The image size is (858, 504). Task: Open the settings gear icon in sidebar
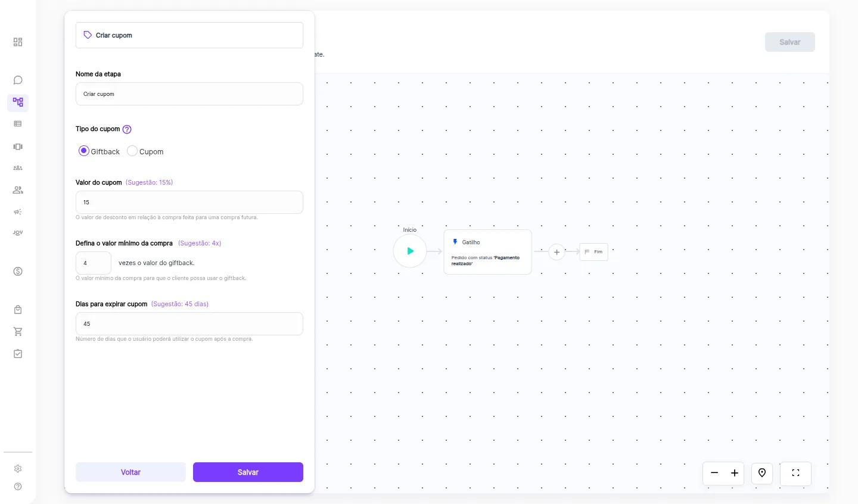[x=18, y=469]
